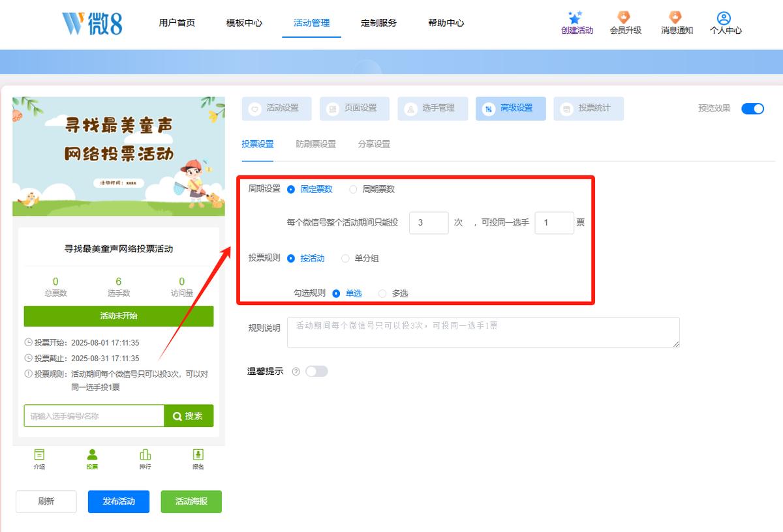783x532 pixels.
Task: Open 消息通知 icon
Action: pos(675,18)
